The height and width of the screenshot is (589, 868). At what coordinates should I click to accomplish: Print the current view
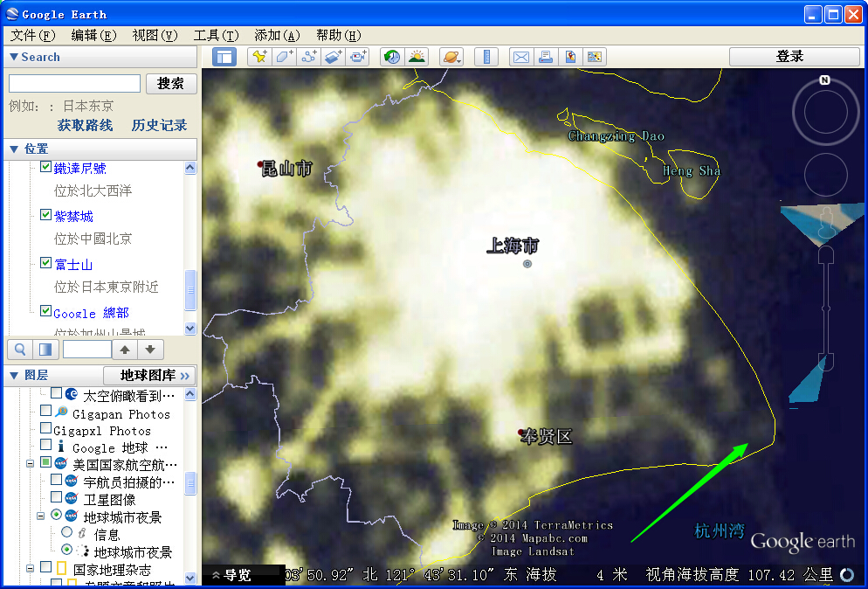click(x=545, y=57)
